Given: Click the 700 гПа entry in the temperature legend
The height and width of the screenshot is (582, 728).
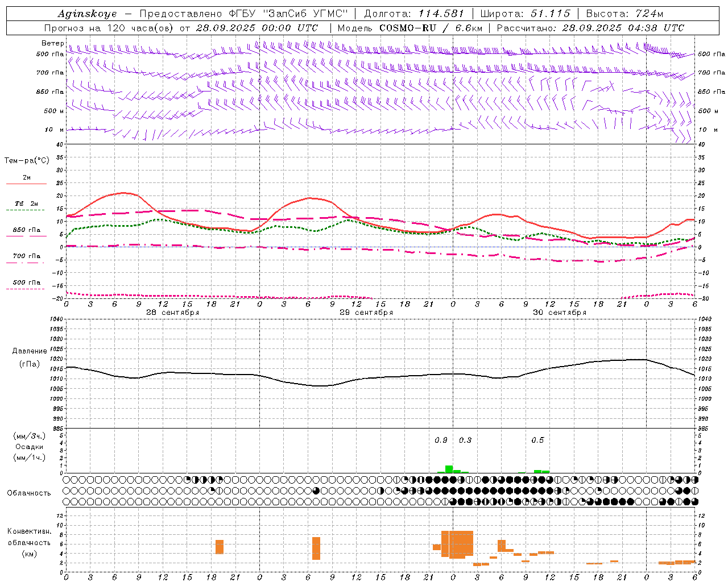Looking at the screenshot, I should coord(27,256).
